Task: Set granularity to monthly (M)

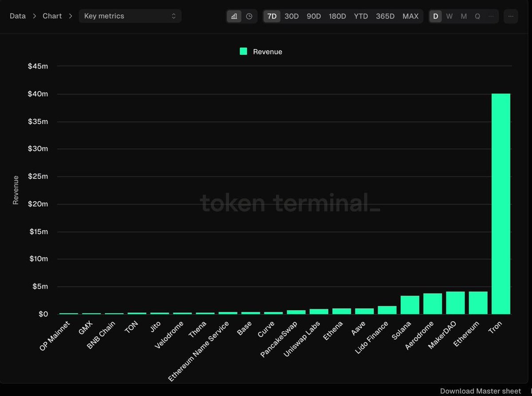Action: (x=464, y=16)
